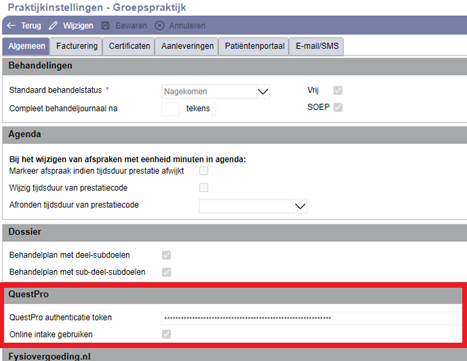Switch to the Algemeen tab
The width and height of the screenshot is (467, 361).
[x=26, y=46]
